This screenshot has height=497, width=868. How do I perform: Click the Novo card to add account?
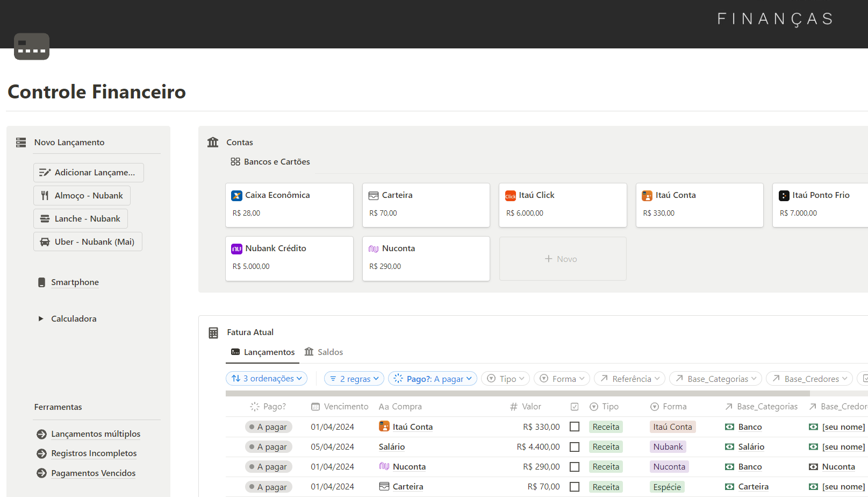[562, 259]
